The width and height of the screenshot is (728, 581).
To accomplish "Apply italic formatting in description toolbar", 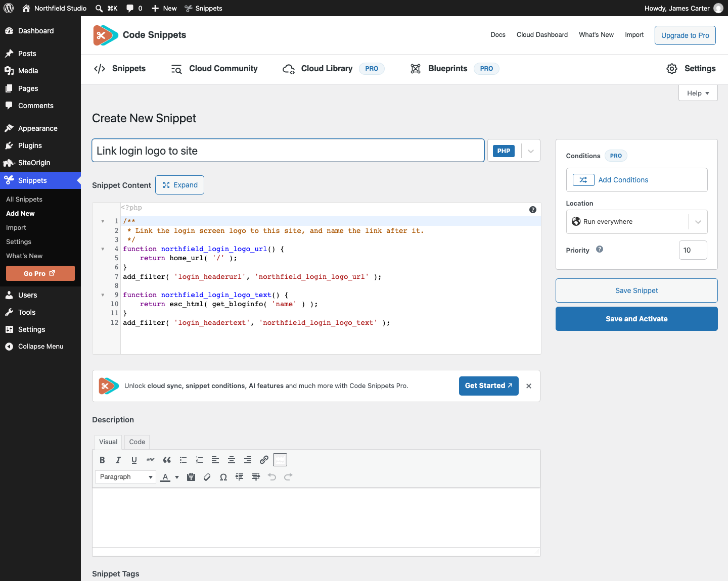I will point(118,460).
